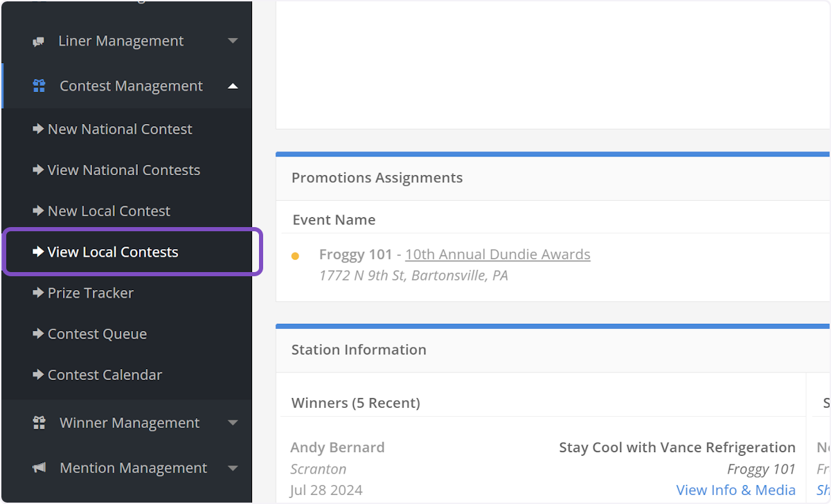The width and height of the screenshot is (831, 504).
Task: Open View Local Contests page
Action: coord(113,252)
